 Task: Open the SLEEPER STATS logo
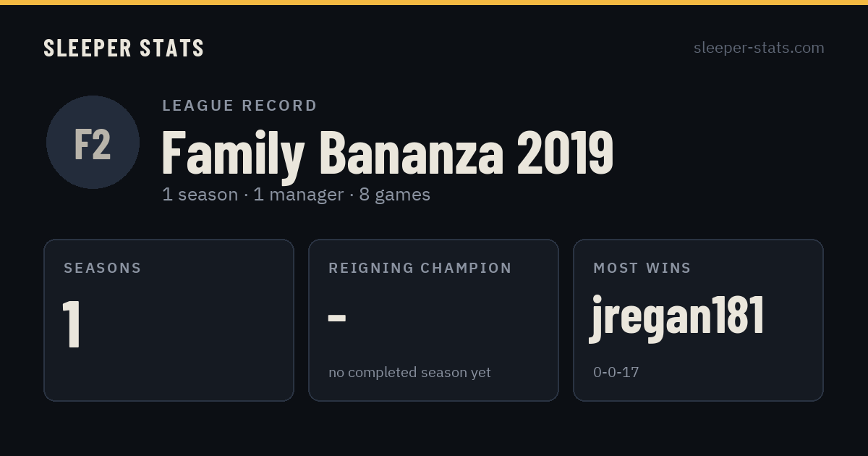click(124, 48)
